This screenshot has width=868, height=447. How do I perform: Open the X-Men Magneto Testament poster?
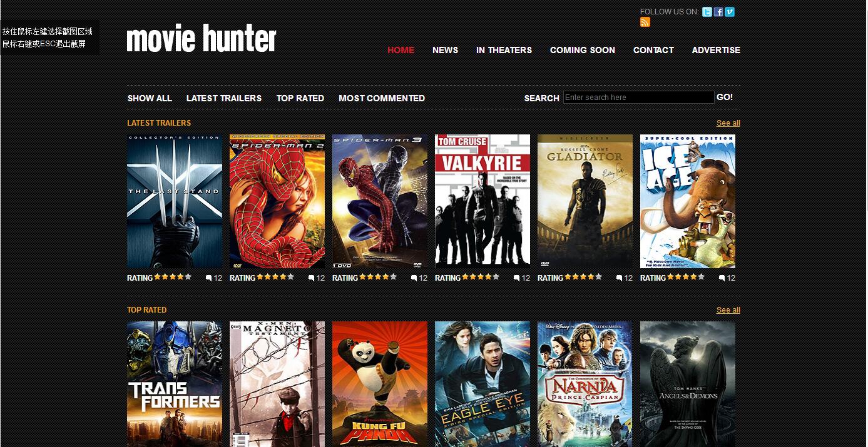tap(277, 384)
